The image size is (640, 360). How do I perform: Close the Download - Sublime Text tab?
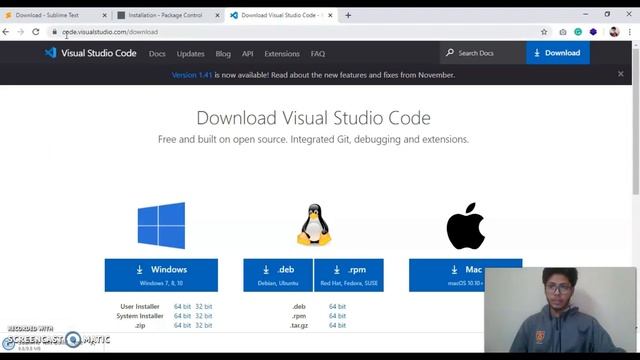coord(104,15)
